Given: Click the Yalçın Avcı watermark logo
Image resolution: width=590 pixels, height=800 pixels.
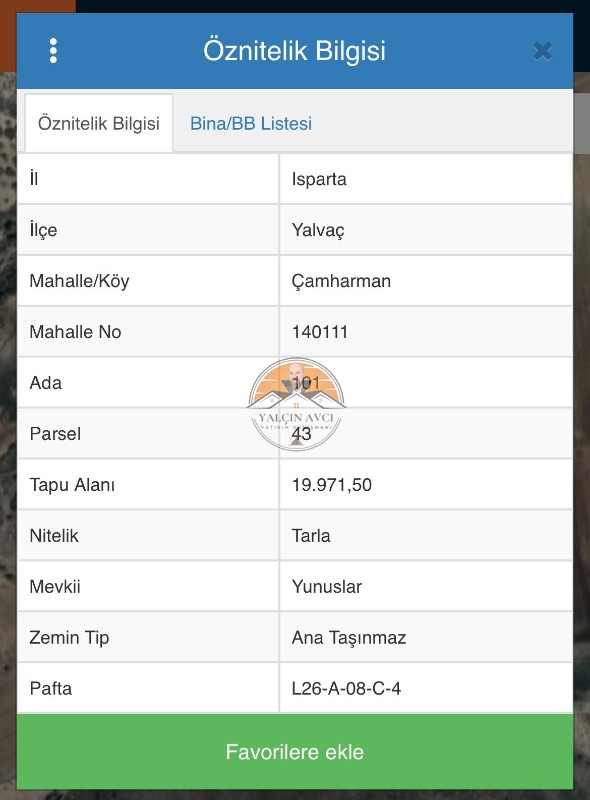Looking at the screenshot, I should (x=296, y=404).
